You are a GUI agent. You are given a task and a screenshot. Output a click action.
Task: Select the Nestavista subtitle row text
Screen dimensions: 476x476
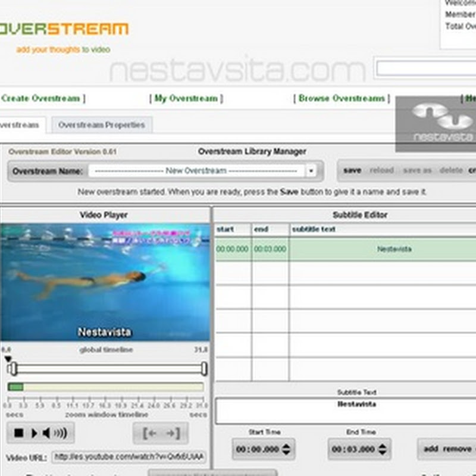[394, 249]
